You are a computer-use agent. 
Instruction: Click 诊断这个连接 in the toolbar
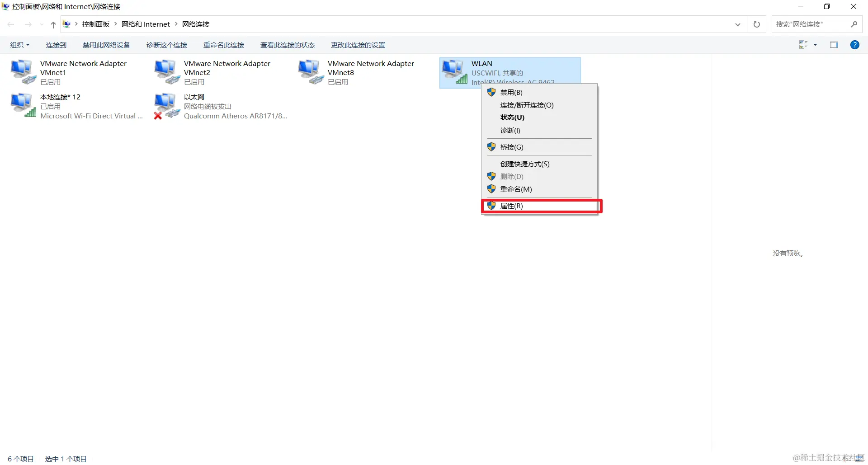coord(167,45)
